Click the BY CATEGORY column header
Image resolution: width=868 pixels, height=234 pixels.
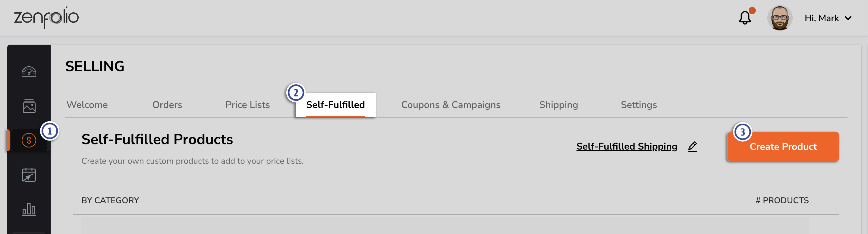pyautogui.click(x=110, y=200)
